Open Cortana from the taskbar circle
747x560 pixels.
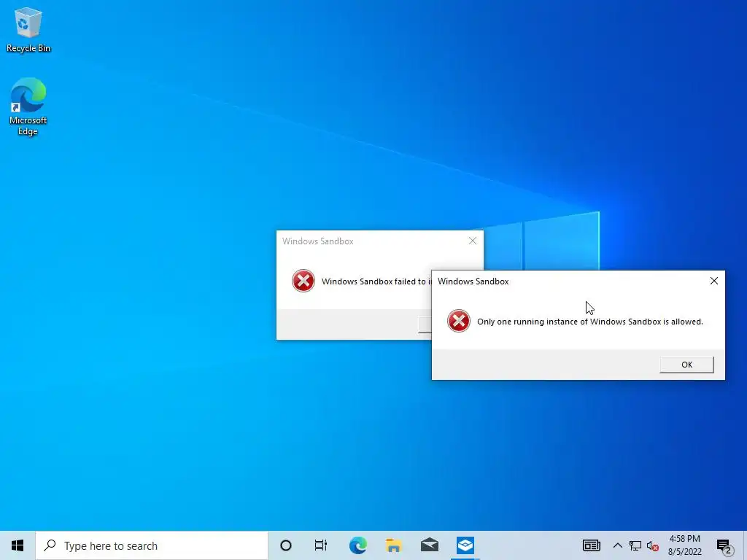coord(285,545)
